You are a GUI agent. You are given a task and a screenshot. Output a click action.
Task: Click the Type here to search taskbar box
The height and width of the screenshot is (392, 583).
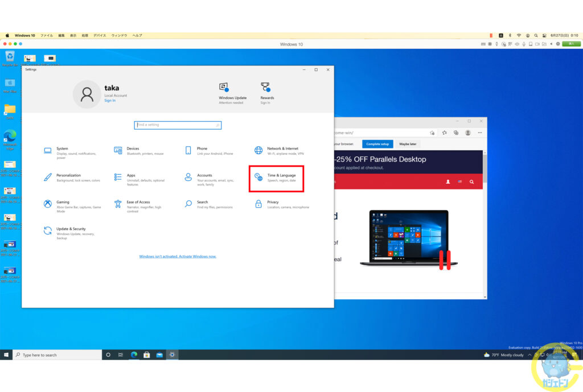coord(58,355)
